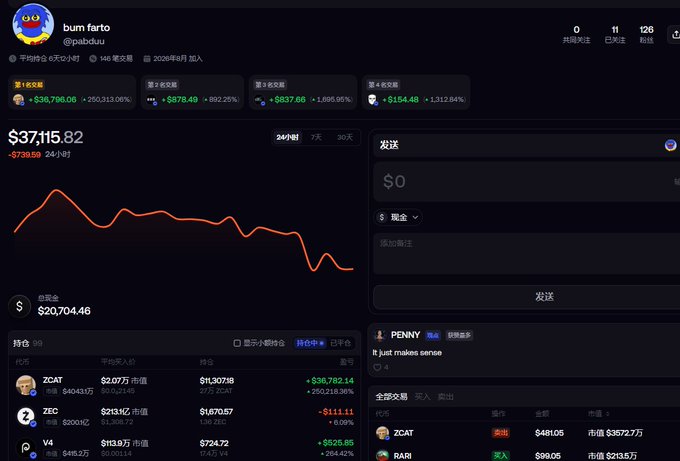Select the 24小时 chart range
The width and height of the screenshot is (680, 461).
click(288, 137)
